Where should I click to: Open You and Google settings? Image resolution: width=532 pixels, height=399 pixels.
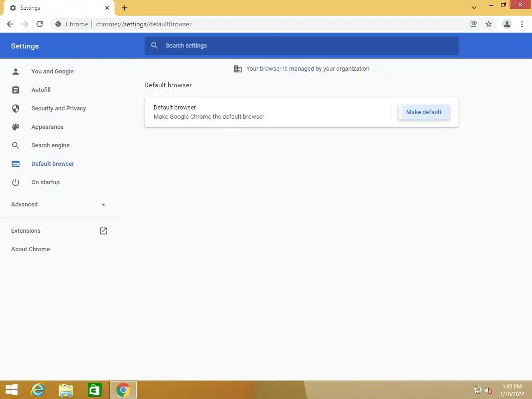click(53, 71)
